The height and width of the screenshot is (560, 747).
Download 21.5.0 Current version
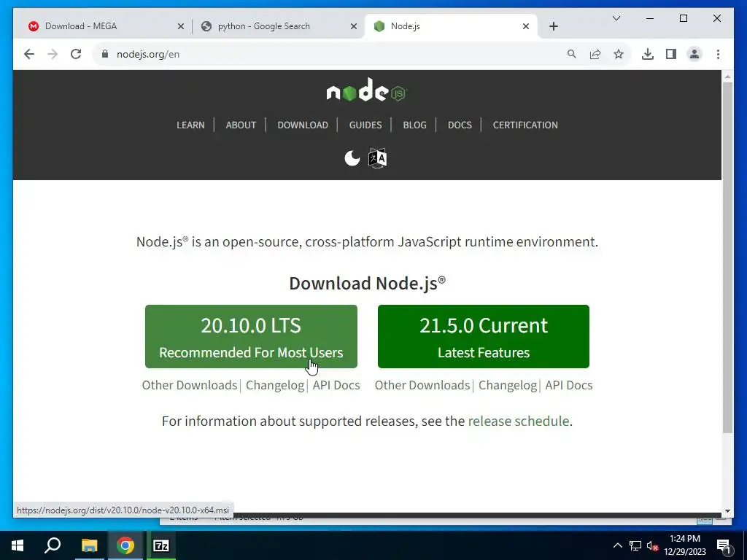(484, 336)
